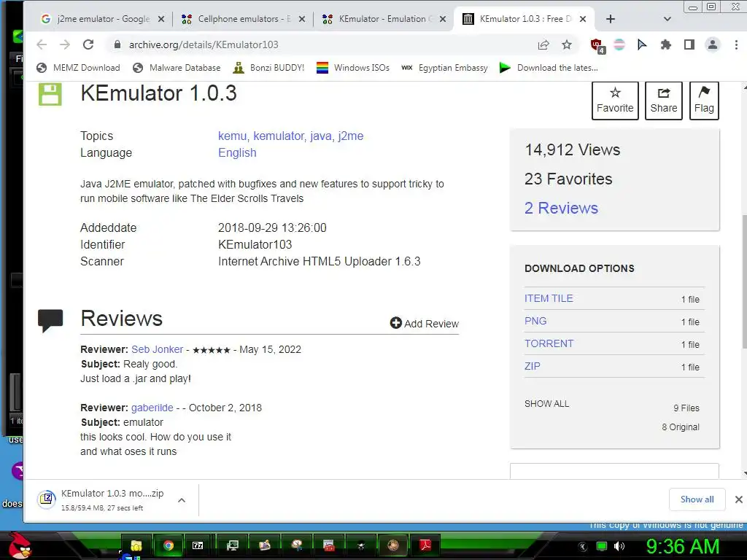Open the kemulator topic link
Viewport: 747px width, 560px height.
point(279,136)
